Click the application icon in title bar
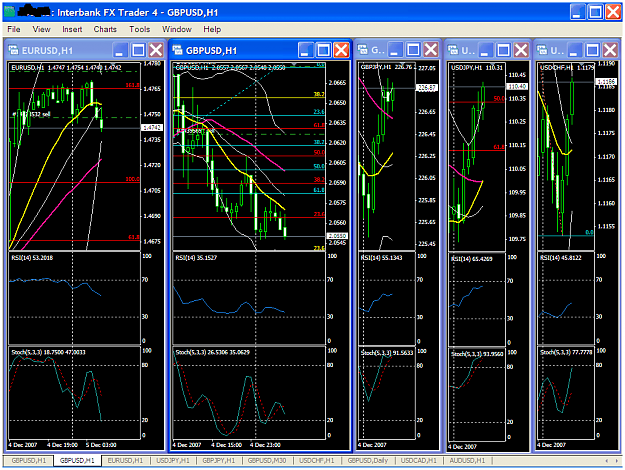The height and width of the screenshot is (470, 625). (10, 12)
